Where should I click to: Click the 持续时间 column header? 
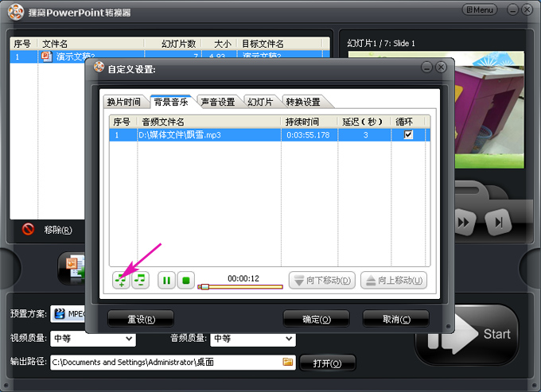[309, 122]
